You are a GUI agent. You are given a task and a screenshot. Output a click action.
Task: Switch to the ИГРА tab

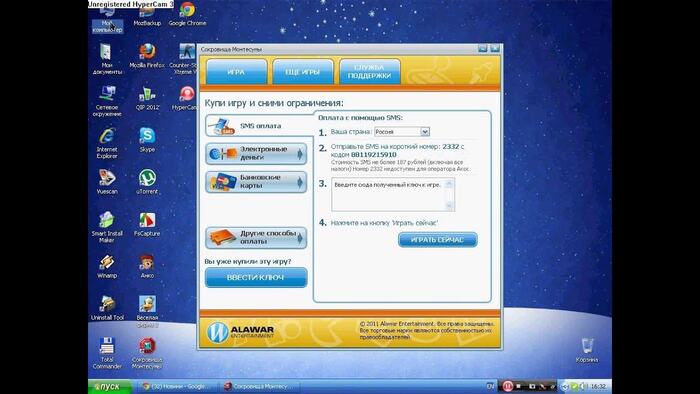click(237, 71)
